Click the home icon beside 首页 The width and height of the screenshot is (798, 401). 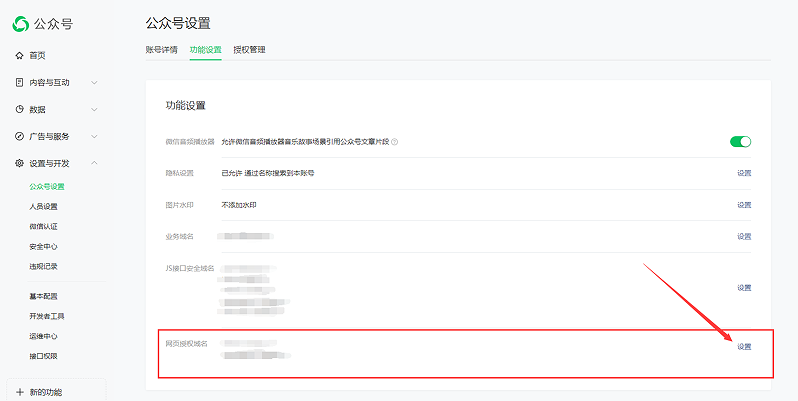pos(19,55)
